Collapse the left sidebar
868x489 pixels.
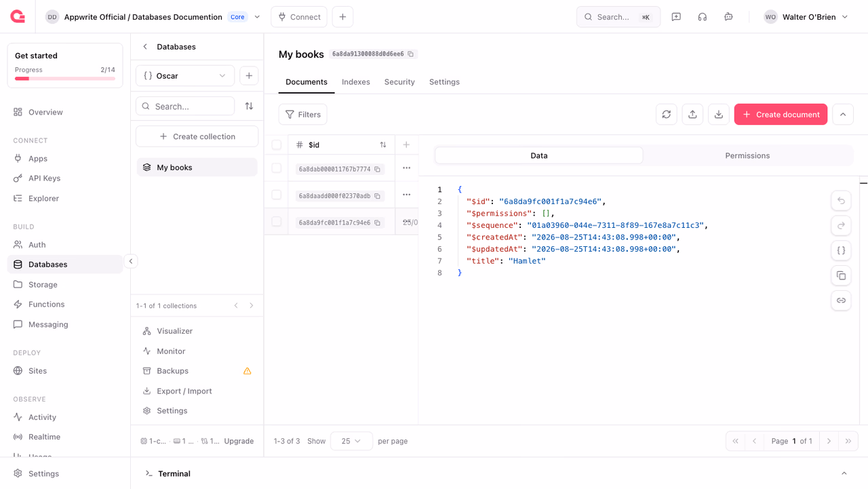pos(131,261)
